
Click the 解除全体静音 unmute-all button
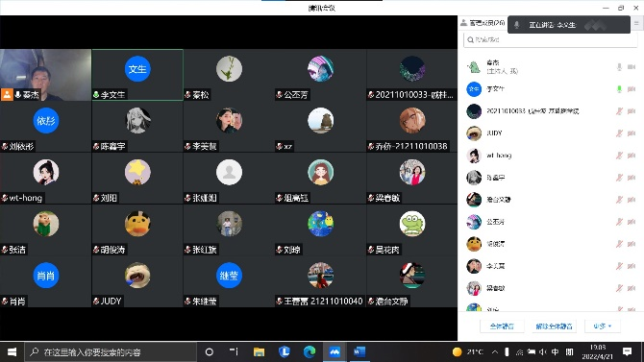coord(554,326)
